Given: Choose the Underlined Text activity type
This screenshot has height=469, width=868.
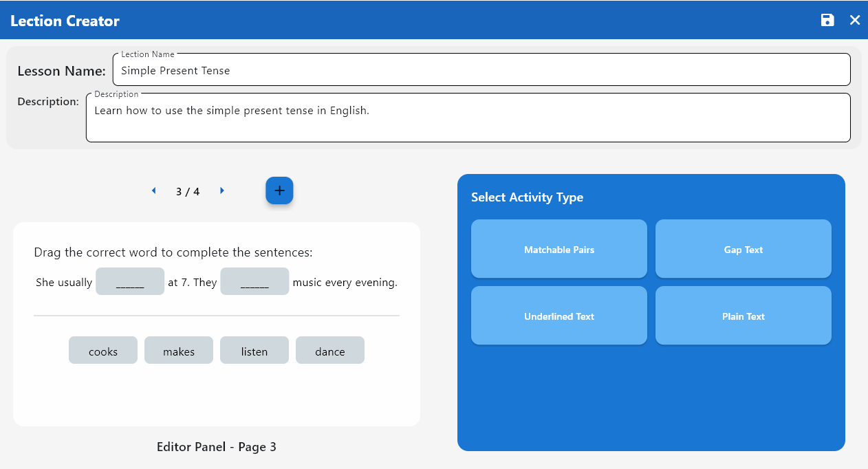Looking at the screenshot, I should point(559,316).
